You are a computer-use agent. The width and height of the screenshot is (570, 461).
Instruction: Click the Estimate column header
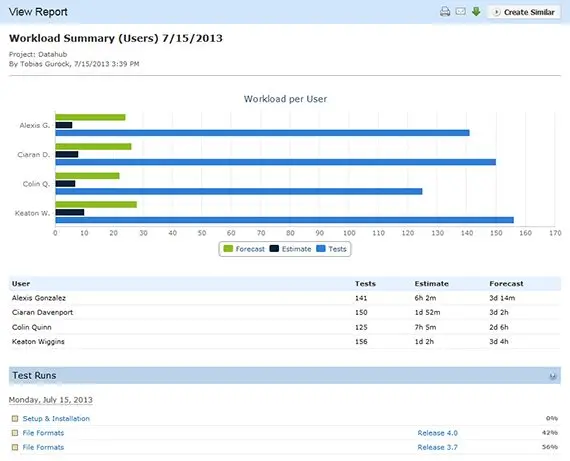[431, 284]
